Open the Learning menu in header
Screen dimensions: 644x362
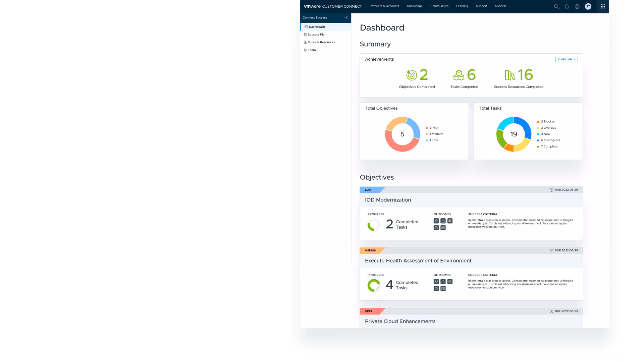pyautogui.click(x=462, y=6)
